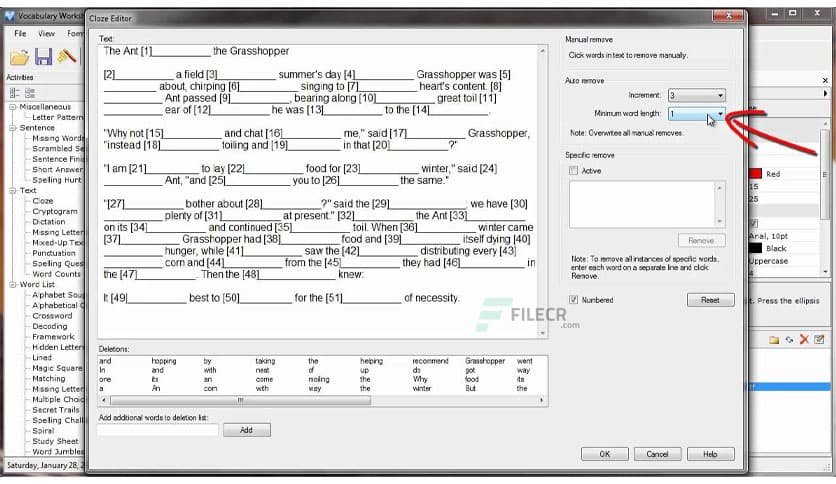Close the right properties panel with the small x
Viewport: 836px width, 484px height.
[825, 80]
